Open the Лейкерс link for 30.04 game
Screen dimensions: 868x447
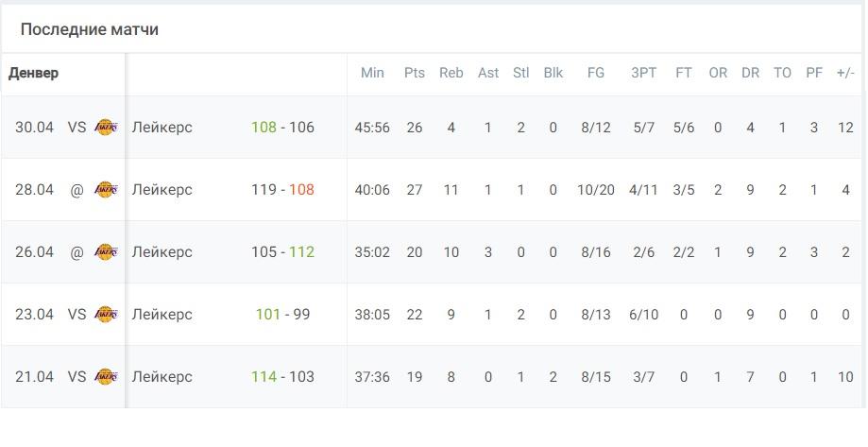tap(162, 128)
